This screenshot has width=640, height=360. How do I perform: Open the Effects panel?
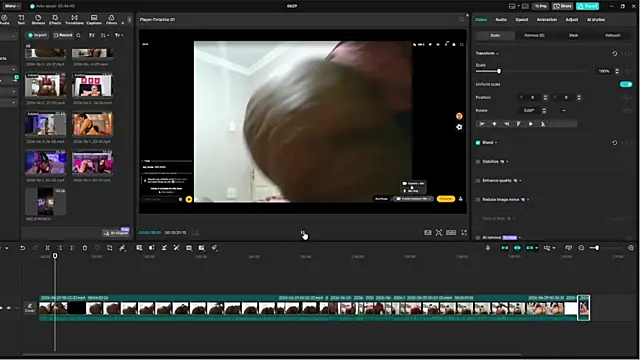[x=55, y=19]
